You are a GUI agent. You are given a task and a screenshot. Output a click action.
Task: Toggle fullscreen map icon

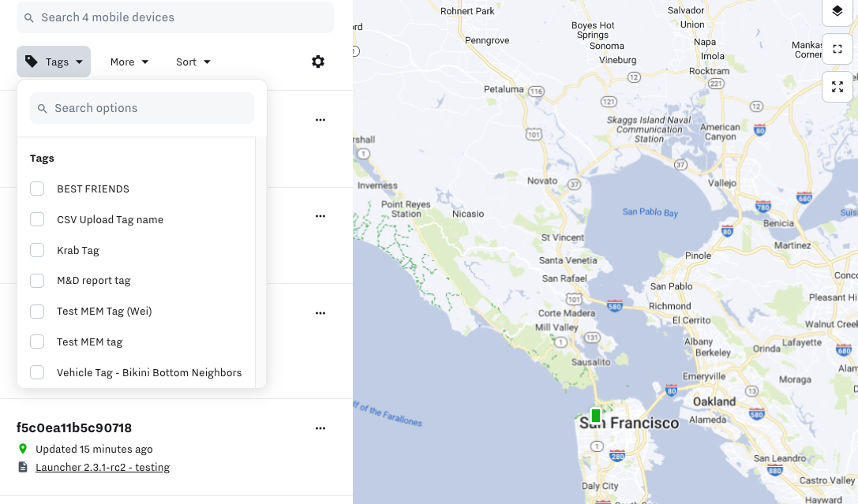click(837, 87)
